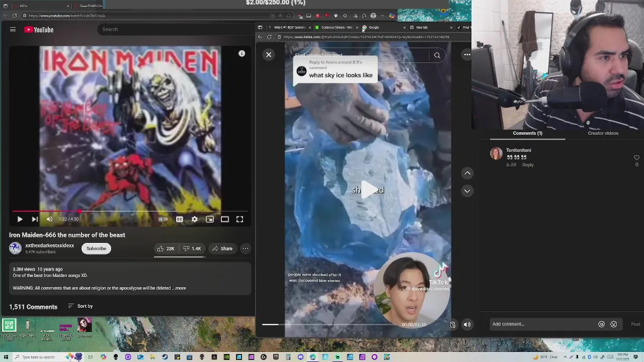
Task: Focus TikTok Find related content field
Action: click(360, 55)
